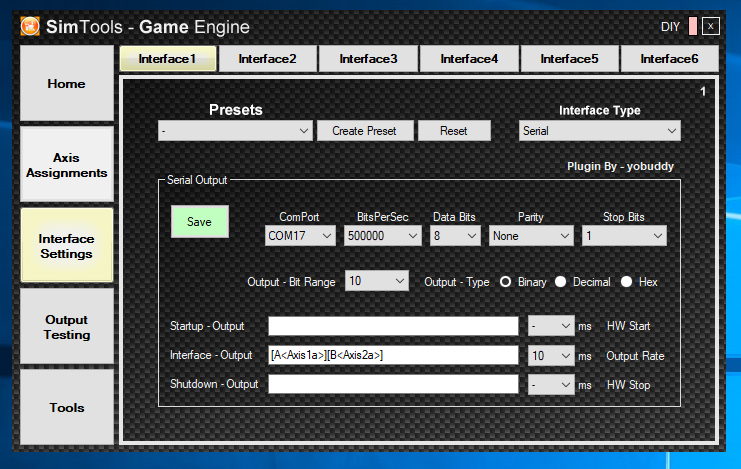Image resolution: width=741 pixels, height=469 pixels.
Task: Click the 'Serial Output' group label
Action: tap(197, 180)
